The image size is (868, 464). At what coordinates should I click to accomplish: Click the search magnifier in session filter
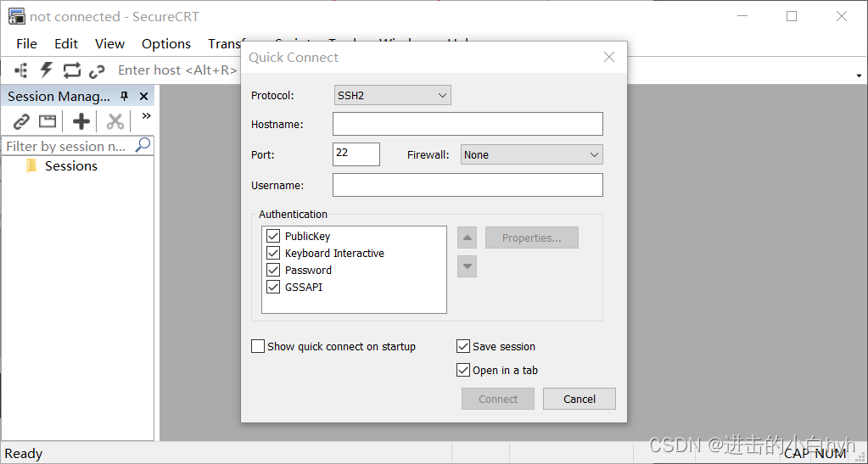click(143, 145)
